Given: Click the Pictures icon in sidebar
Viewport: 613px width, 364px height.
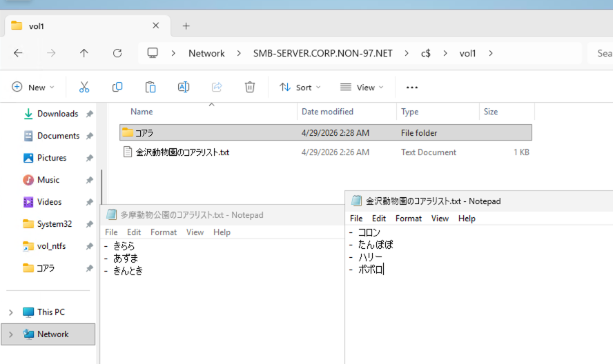Looking at the screenshot, I should click(x=28, y=158).
